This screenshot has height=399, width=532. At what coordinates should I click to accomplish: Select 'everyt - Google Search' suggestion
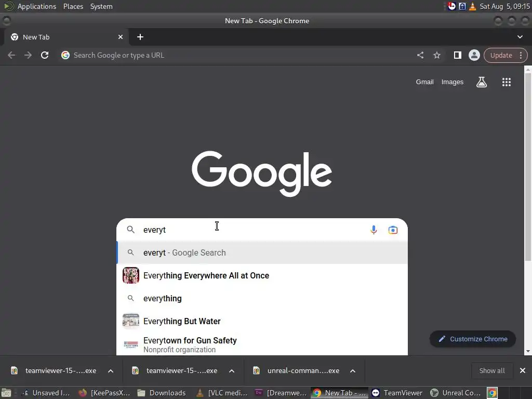262,252
